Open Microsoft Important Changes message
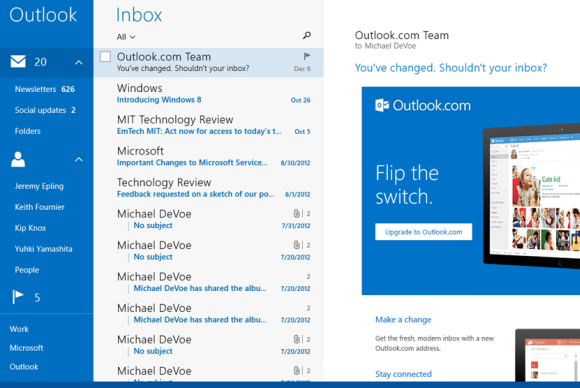This screenshot has width=580, height=388. pos(209,156)
